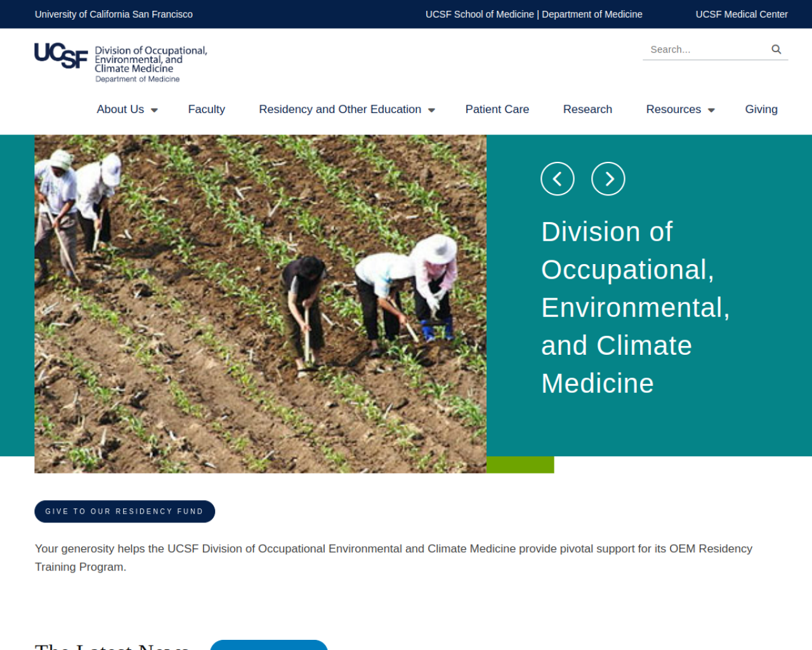The image size is (812, 650).
Task: Expand the About Us dropdown arrow
Action: click(x=154, y=110)
